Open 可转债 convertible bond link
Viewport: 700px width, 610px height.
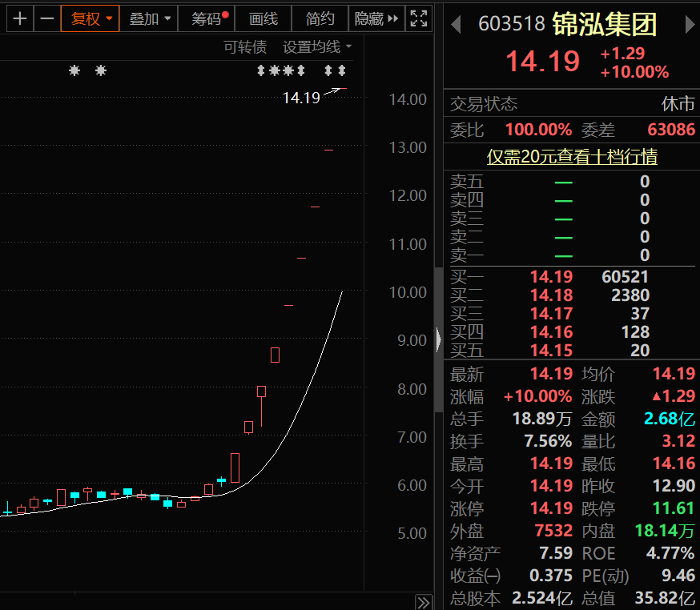point(245,46)
